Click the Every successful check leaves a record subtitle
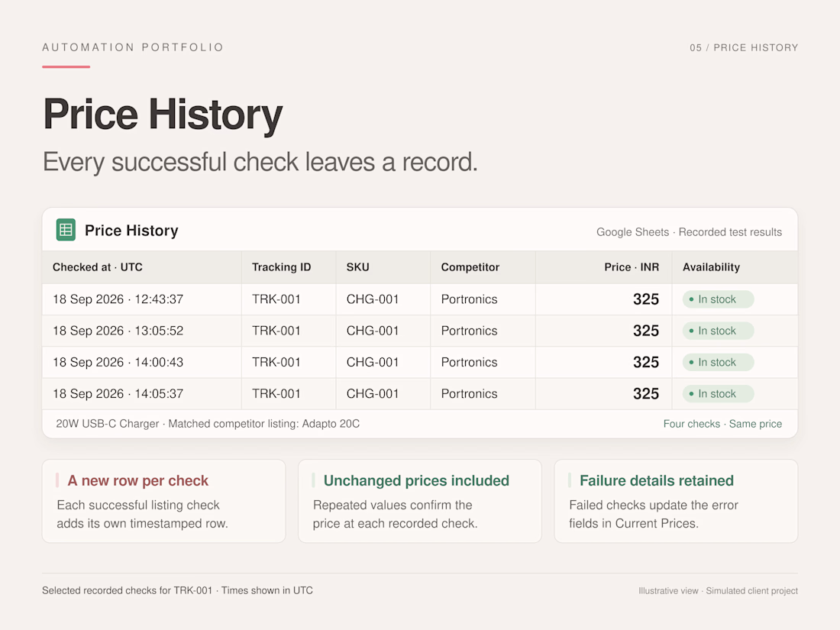This screenshot has width=840, height=630. [260, 162]
